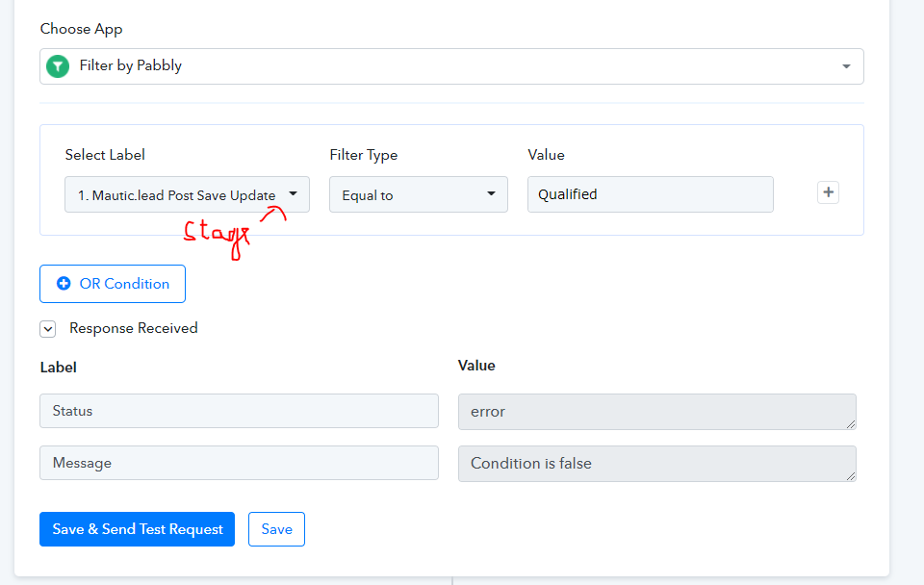
Task: Click Save & Send Test Request
Action: [137, 529]
